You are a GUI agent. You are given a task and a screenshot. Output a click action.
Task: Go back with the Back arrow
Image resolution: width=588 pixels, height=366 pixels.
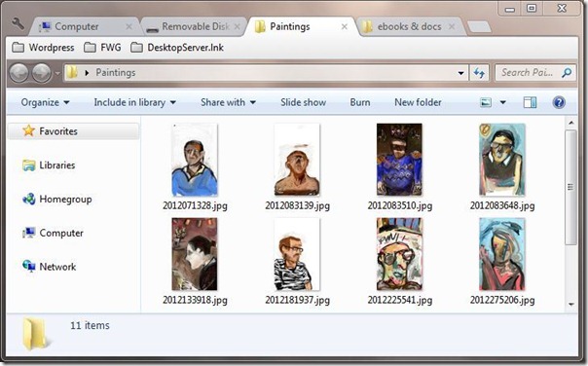(19, 73)
